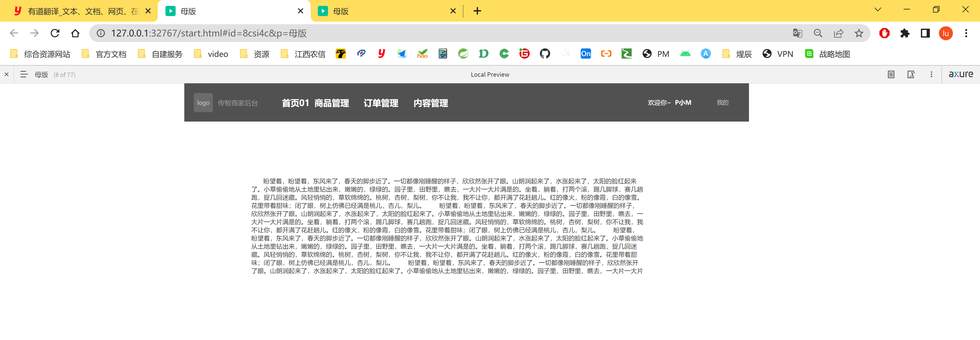The height and width of the screenshot is (340, 980).
Task: Click the Axure inspect mode icon
Action: pyautogui.click(x=911, y=74)
